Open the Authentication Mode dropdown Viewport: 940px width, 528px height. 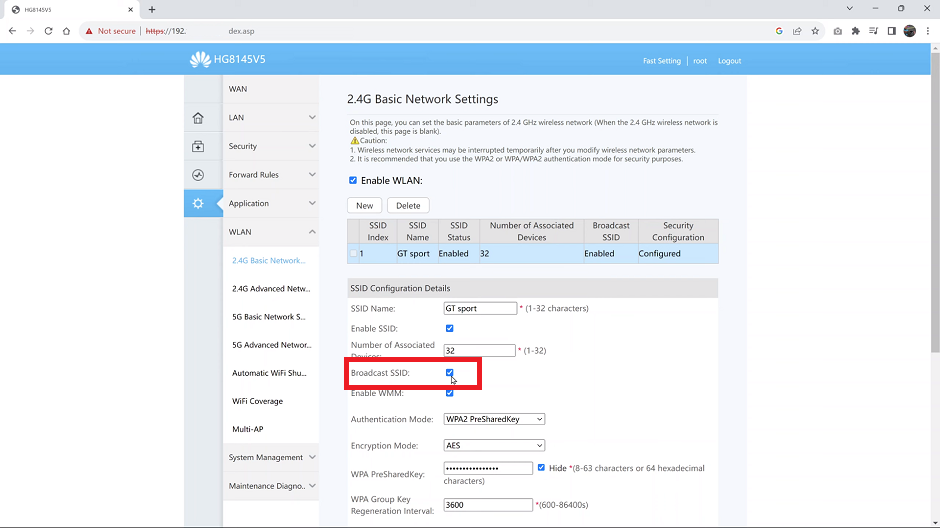tap(494, 419)
